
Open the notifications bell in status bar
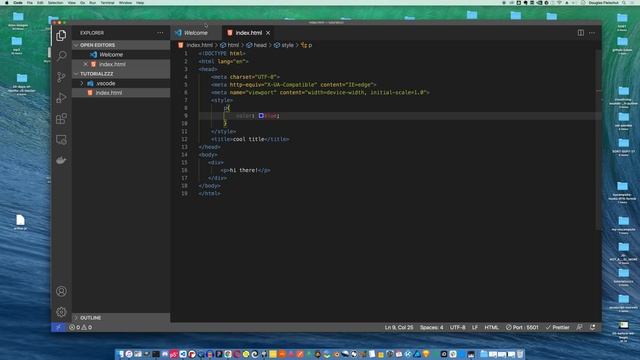point(593,327)
